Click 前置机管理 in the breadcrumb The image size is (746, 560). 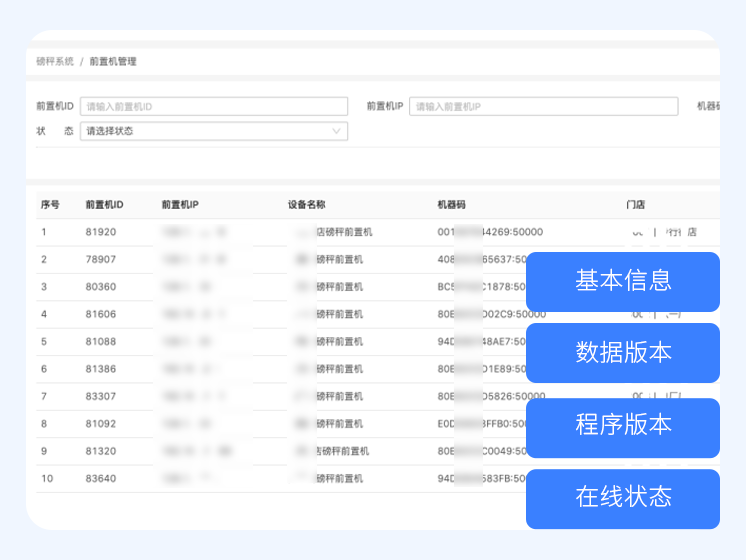pyautogui.click(x=113, y=62)
